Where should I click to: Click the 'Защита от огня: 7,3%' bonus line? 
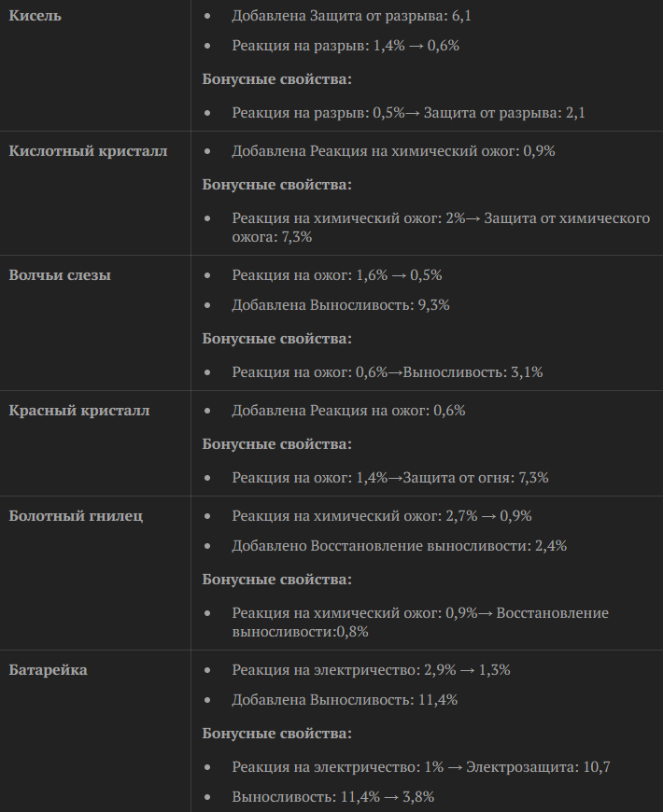390,478
